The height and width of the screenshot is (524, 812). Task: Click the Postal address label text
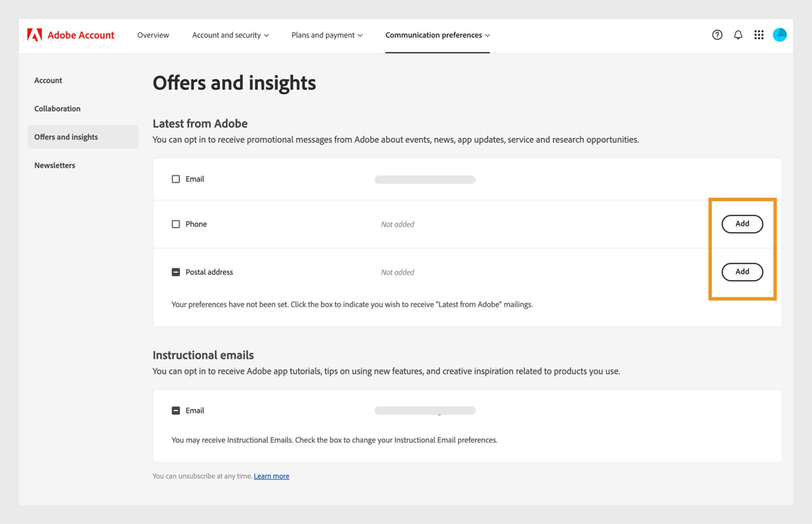[209, 272]
